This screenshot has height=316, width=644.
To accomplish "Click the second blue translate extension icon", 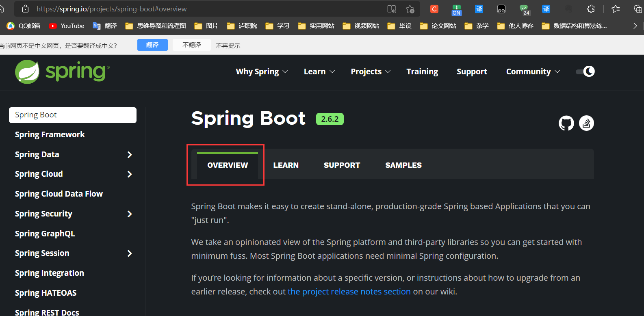I will 546,9.
